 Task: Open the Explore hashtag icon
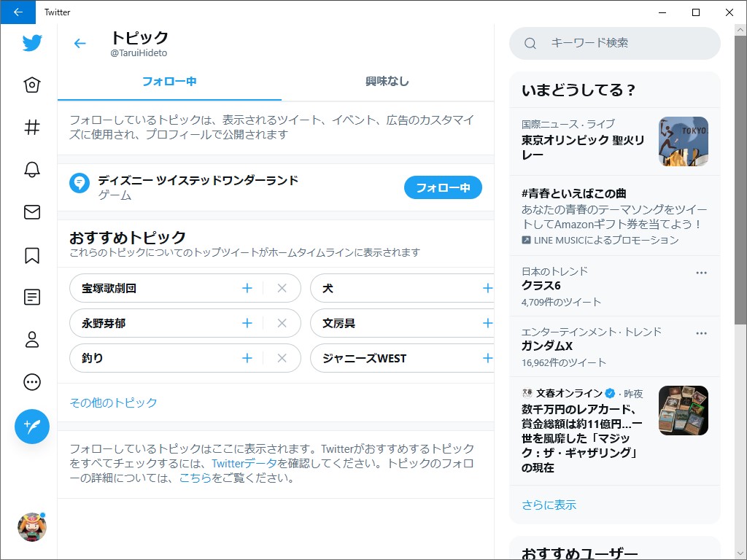tap(31, 127)
